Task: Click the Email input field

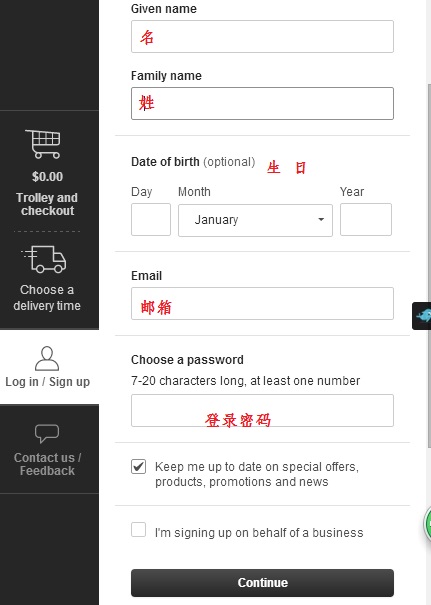Action: coord(262,303)
